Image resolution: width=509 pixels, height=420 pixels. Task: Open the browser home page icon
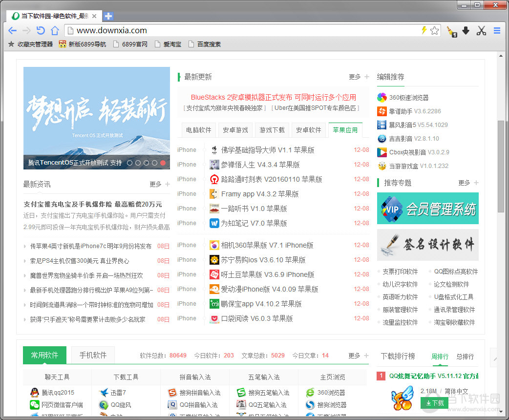55,30
